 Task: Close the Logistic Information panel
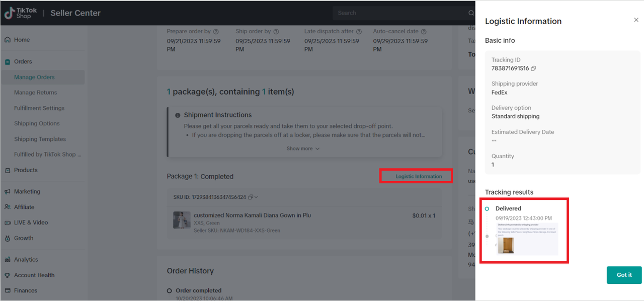pos(636,20)
